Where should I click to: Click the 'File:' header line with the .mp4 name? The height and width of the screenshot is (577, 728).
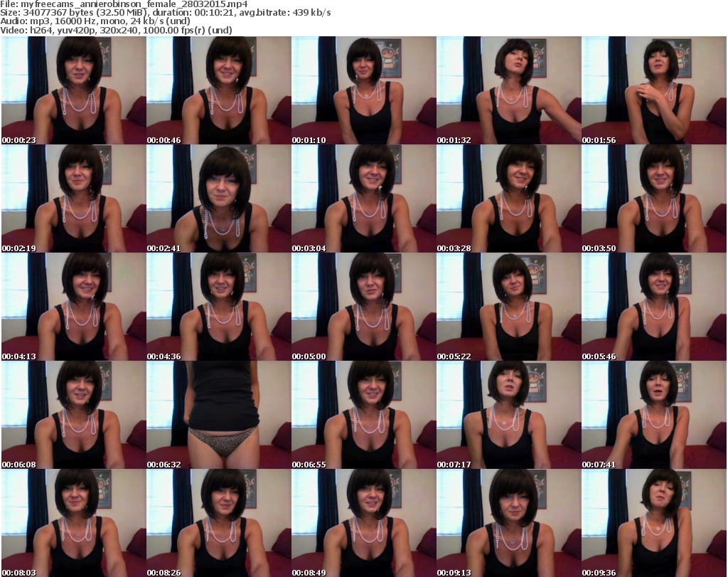coord(124,4)
